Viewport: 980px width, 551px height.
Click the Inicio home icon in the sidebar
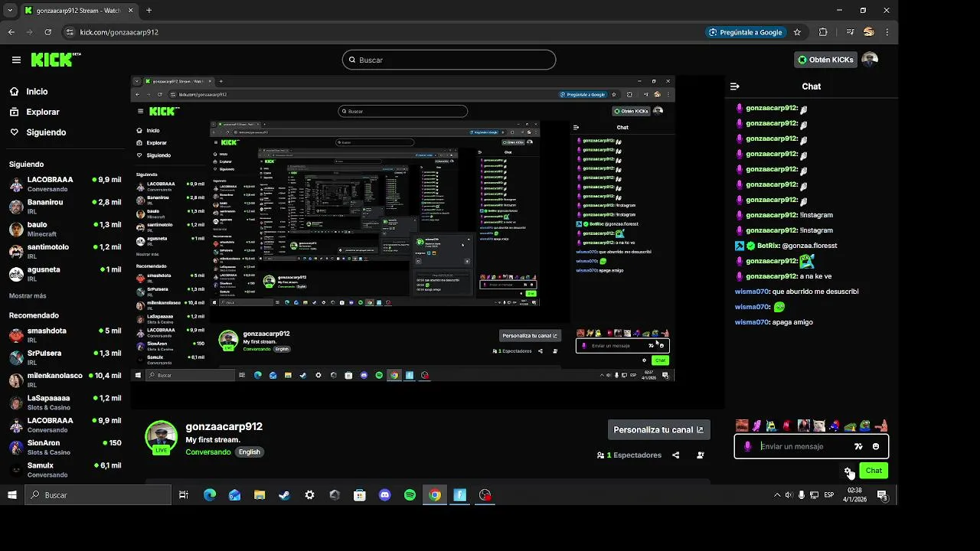(x=15, y=91)
